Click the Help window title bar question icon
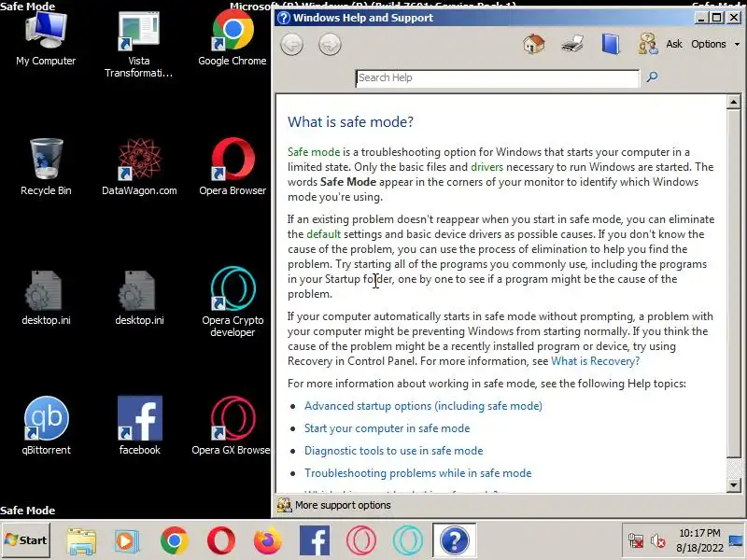747x560 pixels. [284, 18]
